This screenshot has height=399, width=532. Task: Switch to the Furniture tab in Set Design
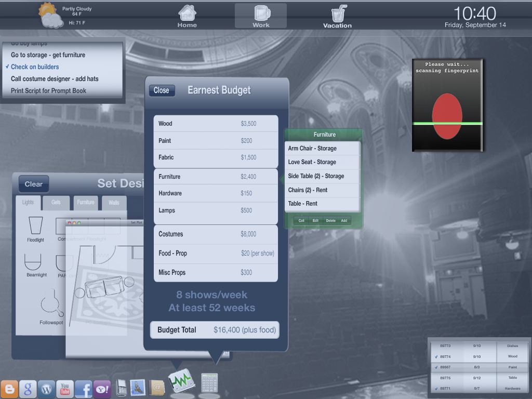click(86, 203)
